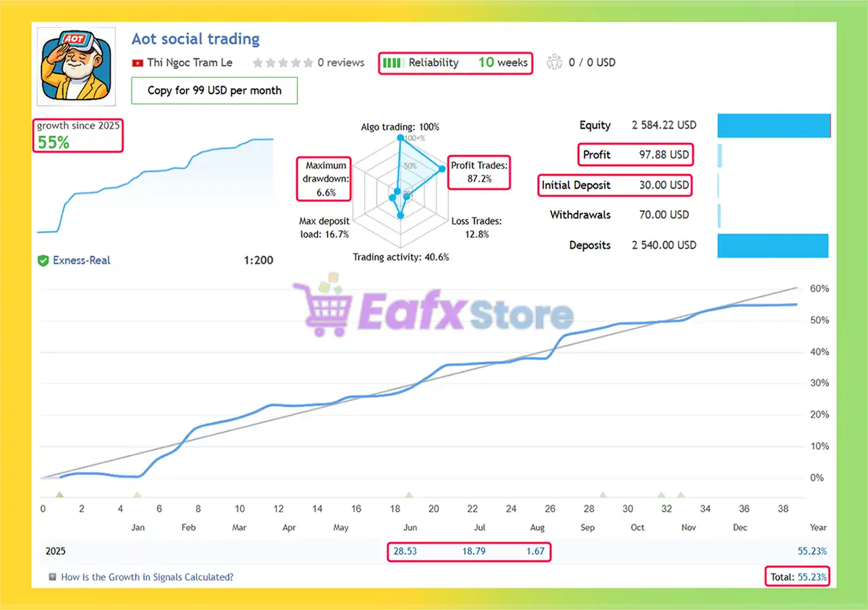The width and height of the screenshot is (868, 610).
Task: Click Initial Deposit 30.00 USD value
Action: (664, 185)
